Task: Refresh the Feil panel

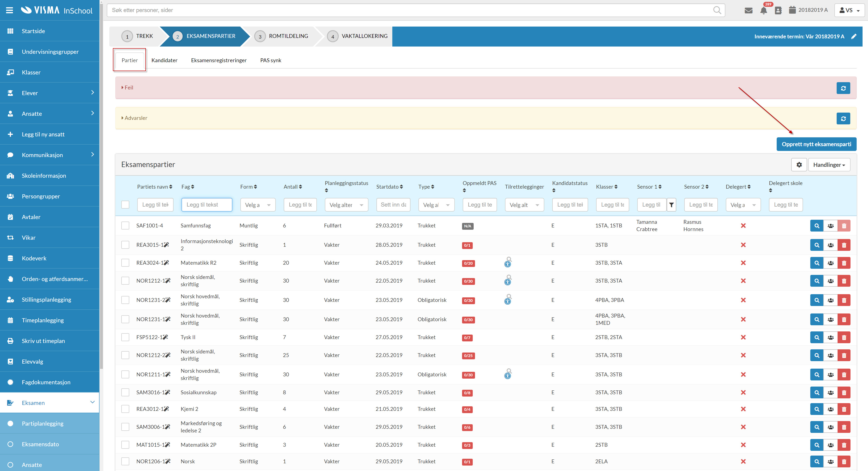Action: [843, 88]
